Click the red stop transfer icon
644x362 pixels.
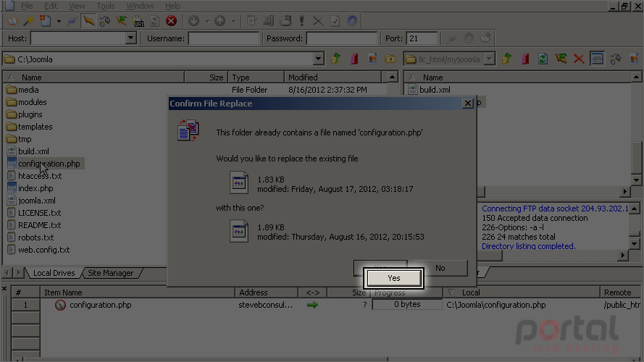(x=171, y=21)
